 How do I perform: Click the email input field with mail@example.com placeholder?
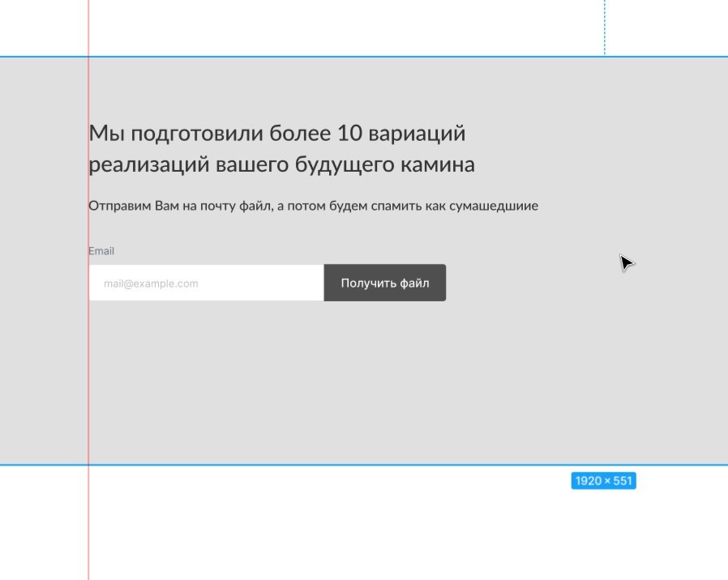206,283
